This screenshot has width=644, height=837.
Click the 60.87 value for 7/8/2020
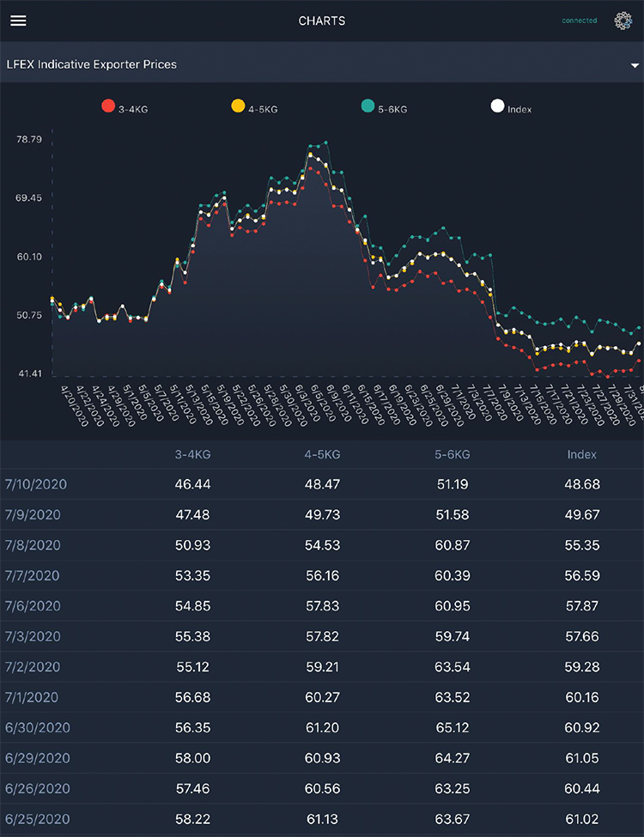pos(453,545)
